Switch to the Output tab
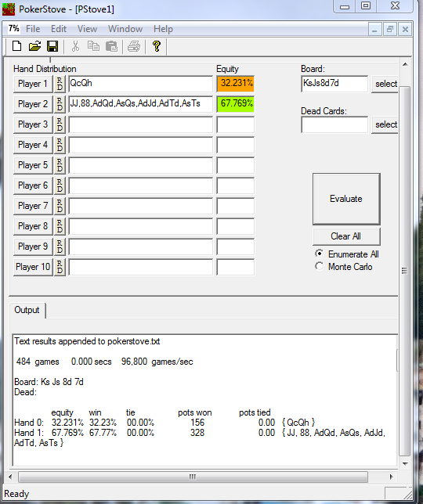423x504 pixels. tap(27, 310)
